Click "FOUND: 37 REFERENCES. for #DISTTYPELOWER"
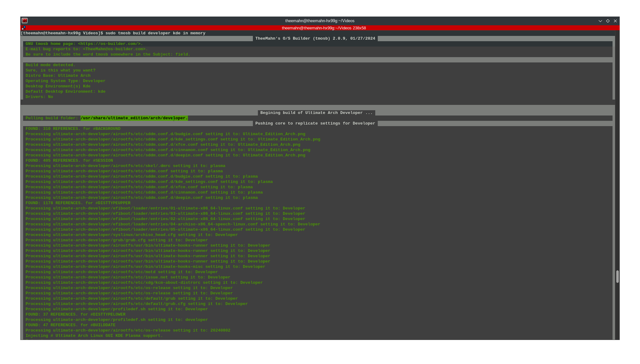This screenshot has height=364, width=640. click(x=76, y=314)
